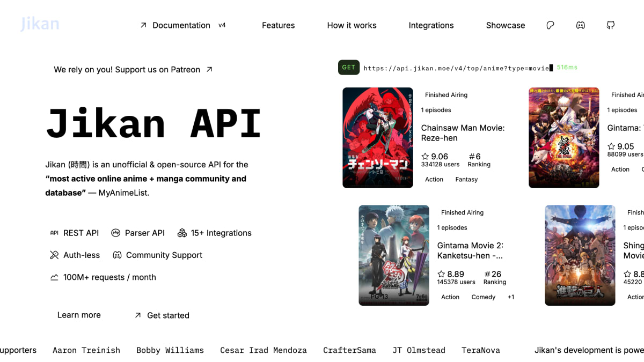The height and width of the screenshot is (362, 644).
Task: Click star icon beside 8.89 score
Action: point(442,274)
